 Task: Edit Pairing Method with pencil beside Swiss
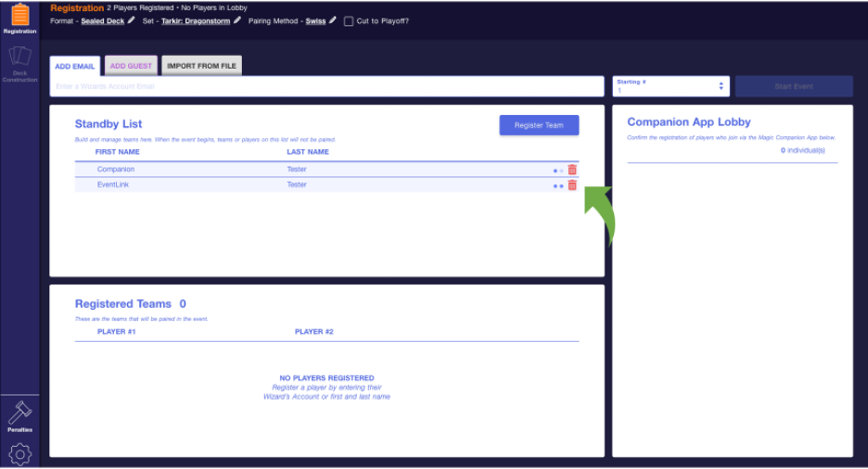click(333, 20)
